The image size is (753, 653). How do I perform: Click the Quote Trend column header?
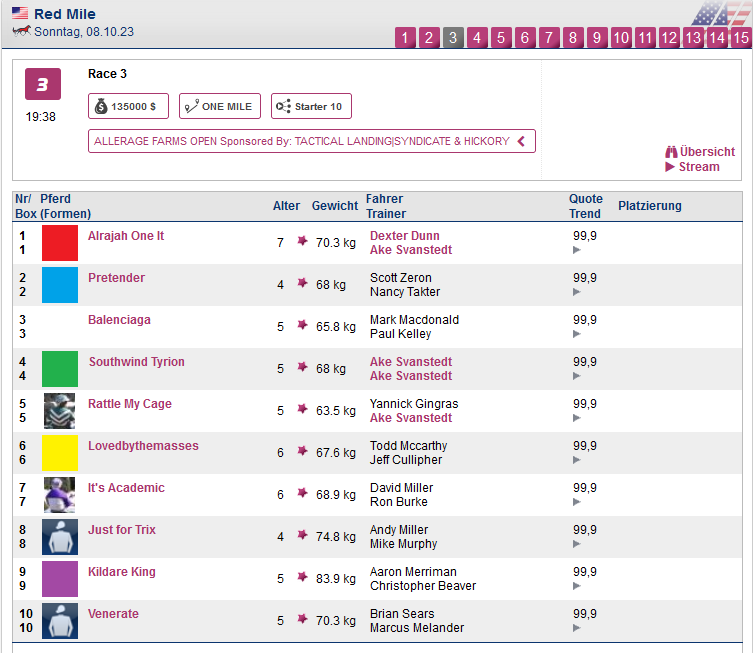click(x=585, y=206)
